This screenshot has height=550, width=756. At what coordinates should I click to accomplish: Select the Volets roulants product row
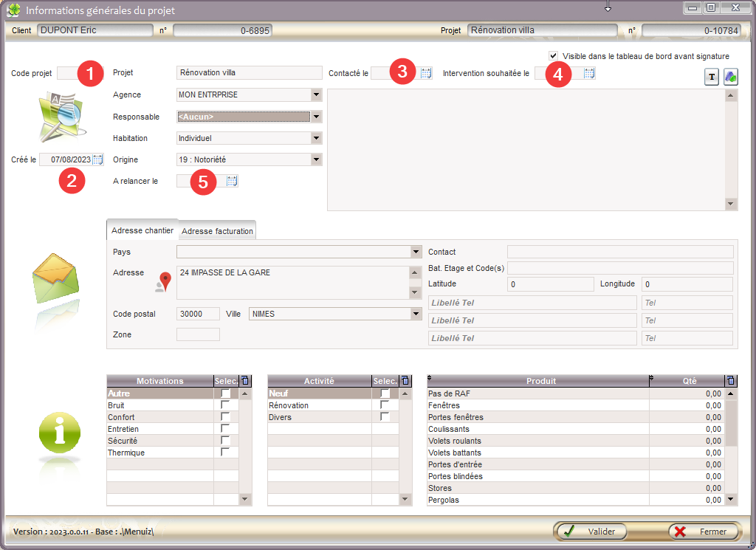574,441
